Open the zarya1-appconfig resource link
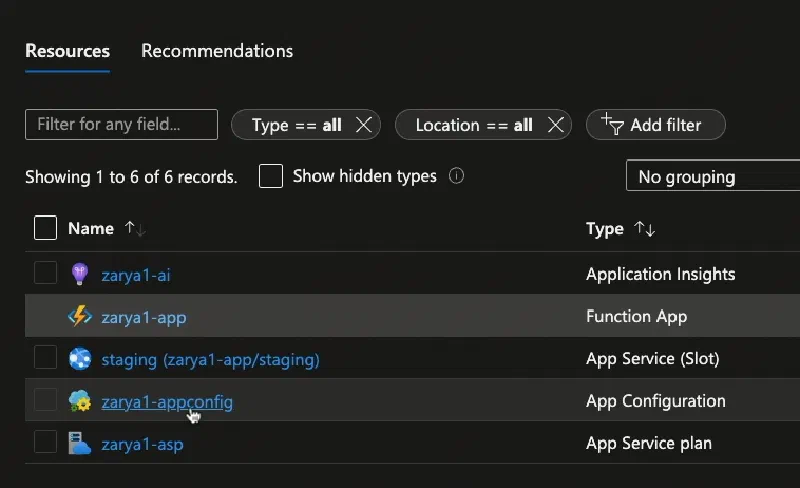This screenshot has width=800, height=488. point(167,402)
